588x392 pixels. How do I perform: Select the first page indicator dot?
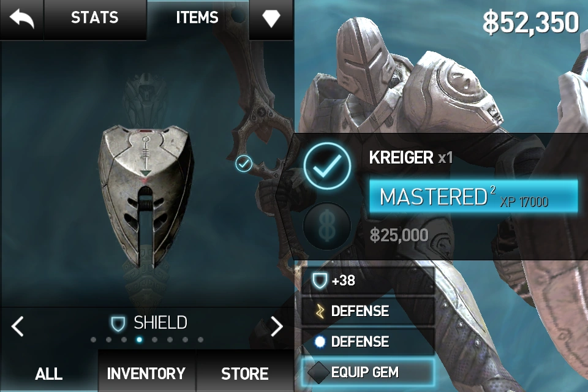(93, 339)
